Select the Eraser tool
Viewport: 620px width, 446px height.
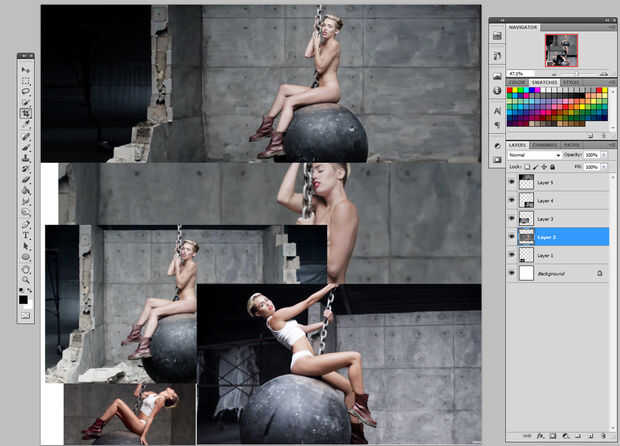(x=26, y=180)
